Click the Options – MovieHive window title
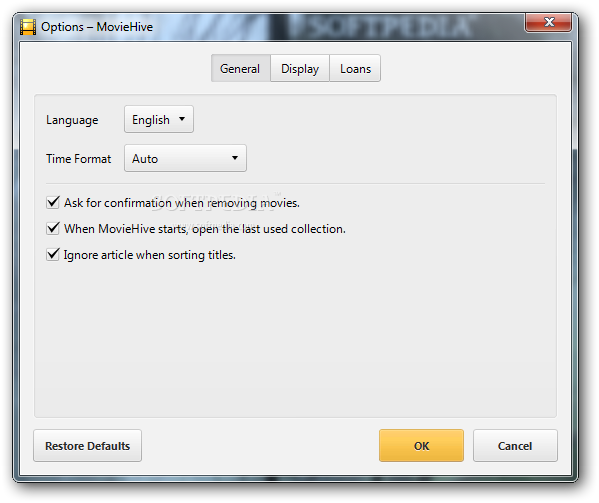Image resolution: width=599 pixels, height=503 pixels. [x=97, y=27]
